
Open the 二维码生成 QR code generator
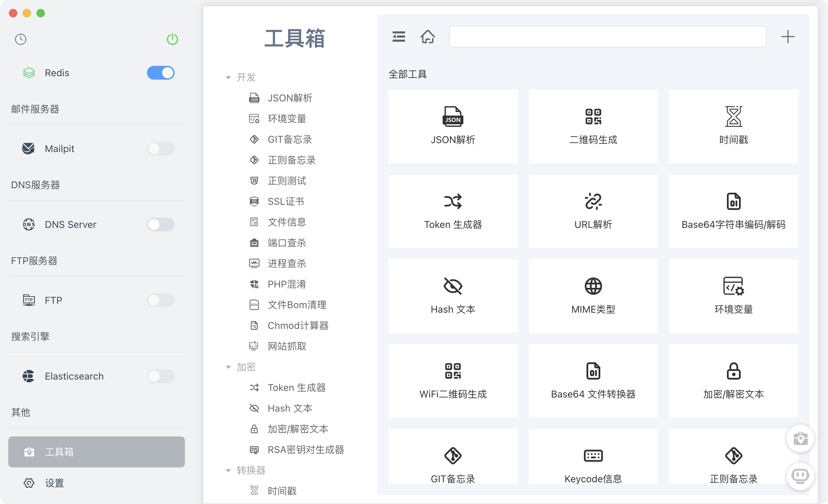593,127
